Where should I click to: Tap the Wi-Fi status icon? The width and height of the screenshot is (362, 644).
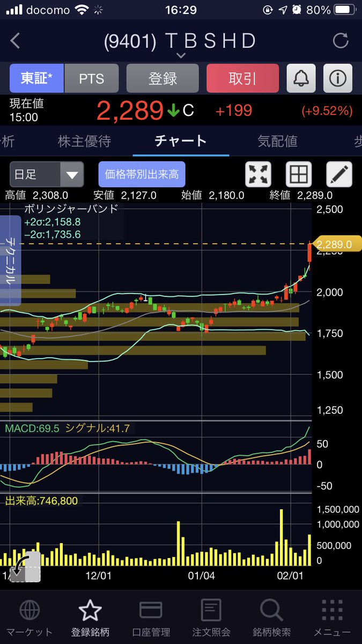click(x=82, y=10)
